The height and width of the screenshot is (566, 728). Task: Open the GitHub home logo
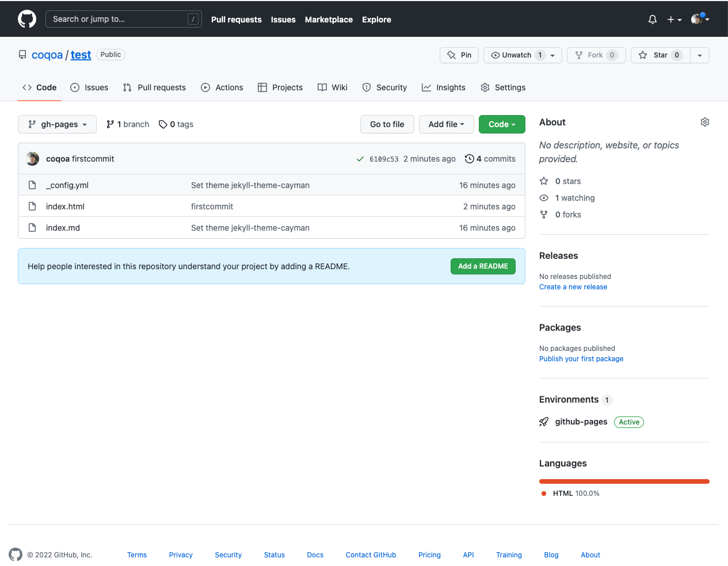point(27,19)
